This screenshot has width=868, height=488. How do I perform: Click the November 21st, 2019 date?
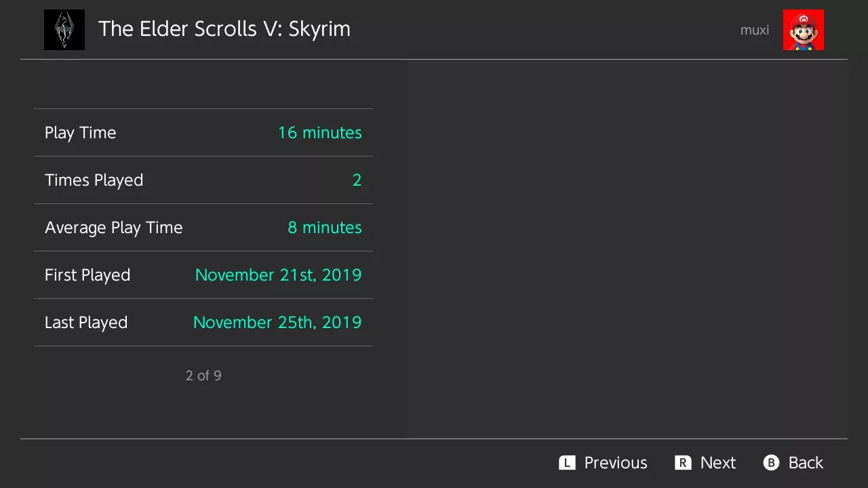click(x=278, y=275)
